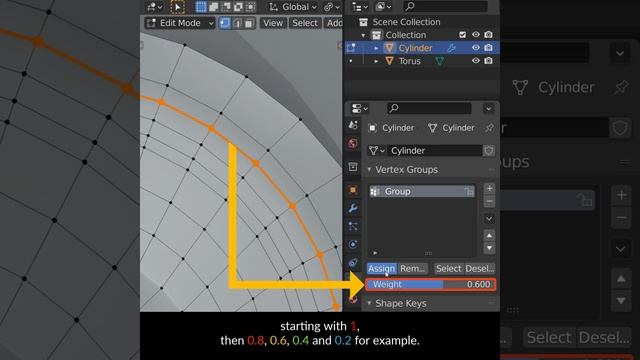Hide Cylinder in viewport via eye

click(476, 48)
